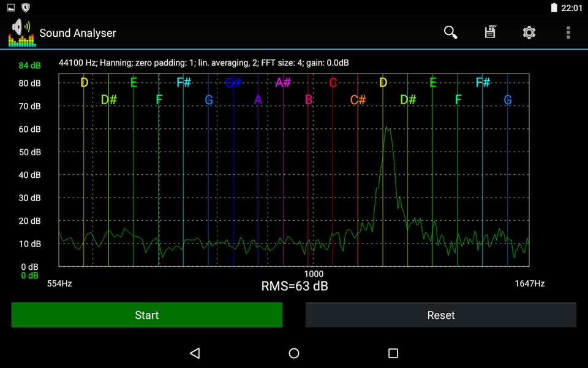
Task: Open settings via the gear icon
Action: 529,33
